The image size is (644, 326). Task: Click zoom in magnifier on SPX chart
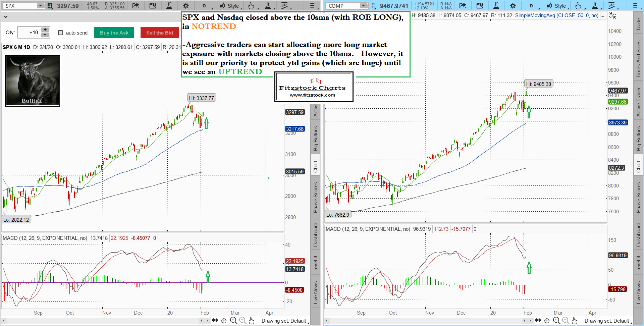pos(233,321)
